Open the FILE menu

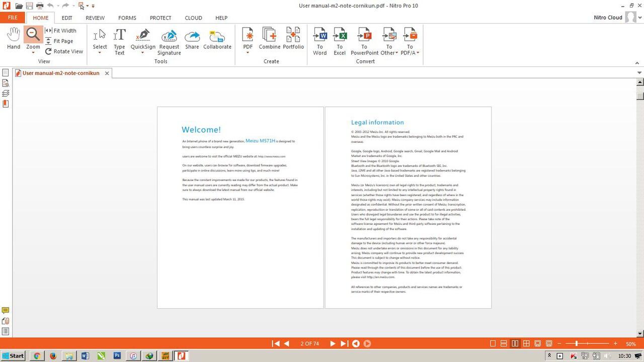[13, 18]
